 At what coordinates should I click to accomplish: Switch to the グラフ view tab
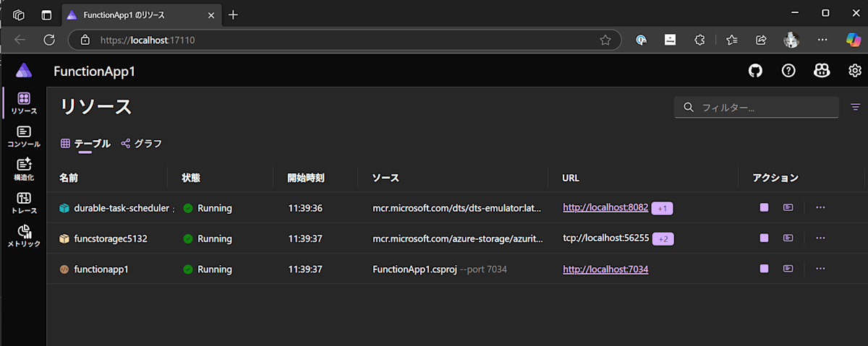141,144
